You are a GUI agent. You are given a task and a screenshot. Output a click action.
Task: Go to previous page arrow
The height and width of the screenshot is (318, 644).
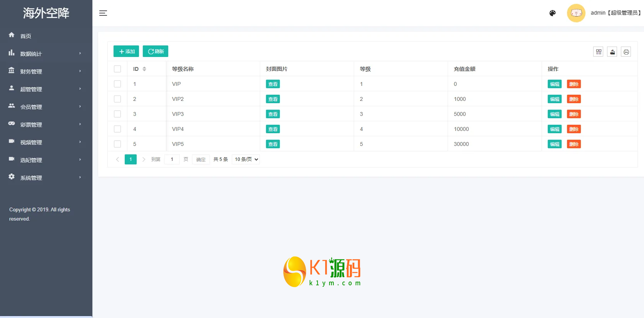tap(117, 159)
